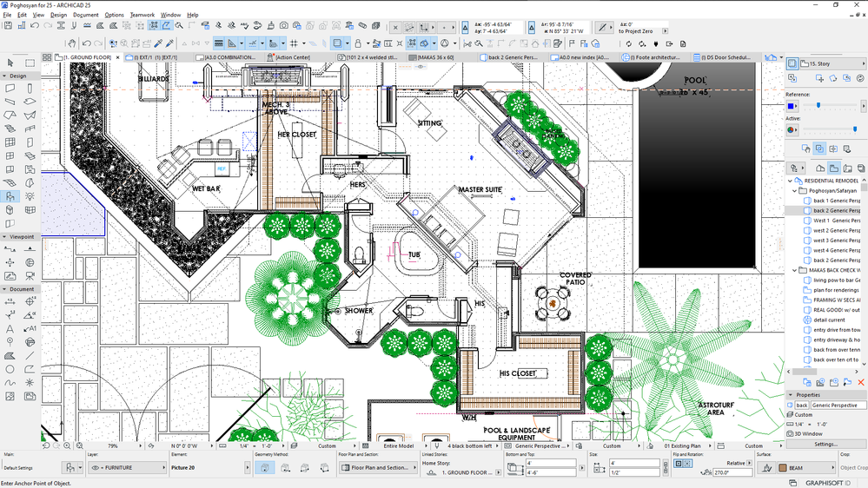Click the 01 Existing Plan renovation filter

(682, 445)
